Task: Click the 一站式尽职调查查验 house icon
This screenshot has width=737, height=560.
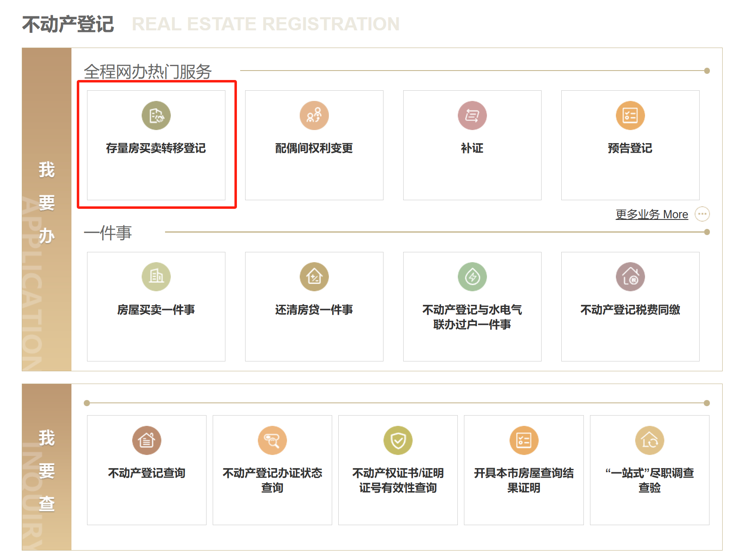Action: click(649, 441)
